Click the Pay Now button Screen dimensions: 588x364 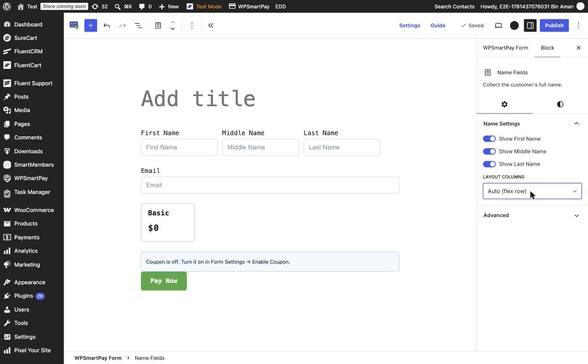[x=164, y=281]
